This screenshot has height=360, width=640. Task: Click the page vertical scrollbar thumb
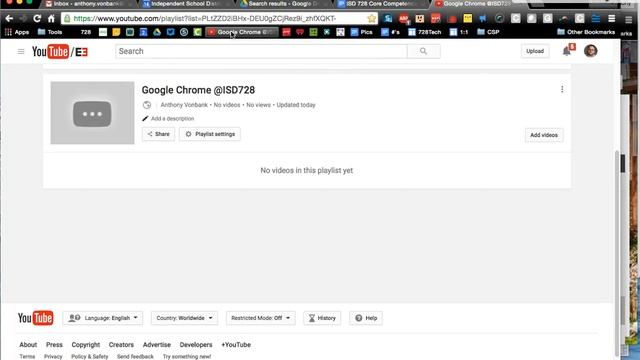point(618,253)
